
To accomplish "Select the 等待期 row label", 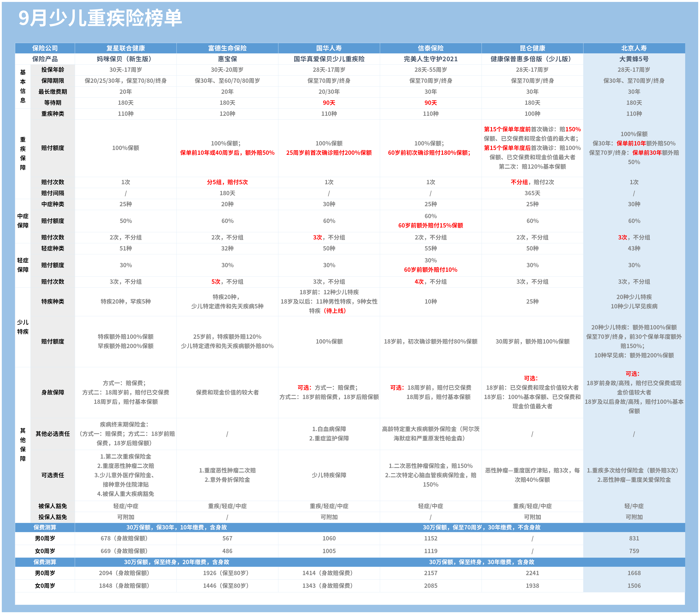I will (x=53, y=103).
